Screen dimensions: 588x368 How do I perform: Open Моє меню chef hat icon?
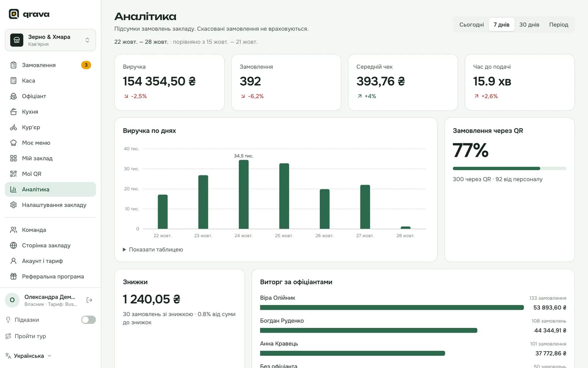click(x=14, y=143)
